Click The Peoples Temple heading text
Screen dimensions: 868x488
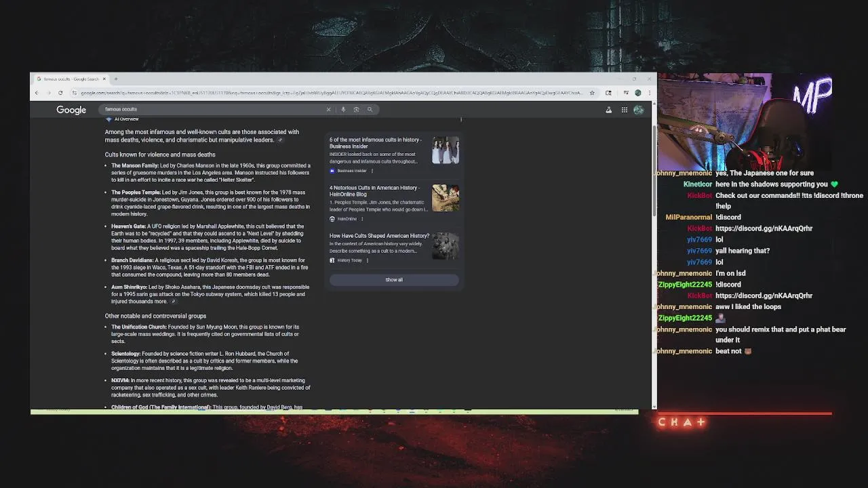click(136, 192)
